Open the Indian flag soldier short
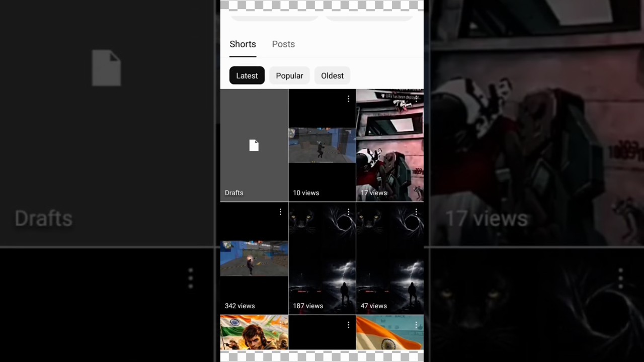The height and width of the screenshot is (362, 644). [254, 332]
